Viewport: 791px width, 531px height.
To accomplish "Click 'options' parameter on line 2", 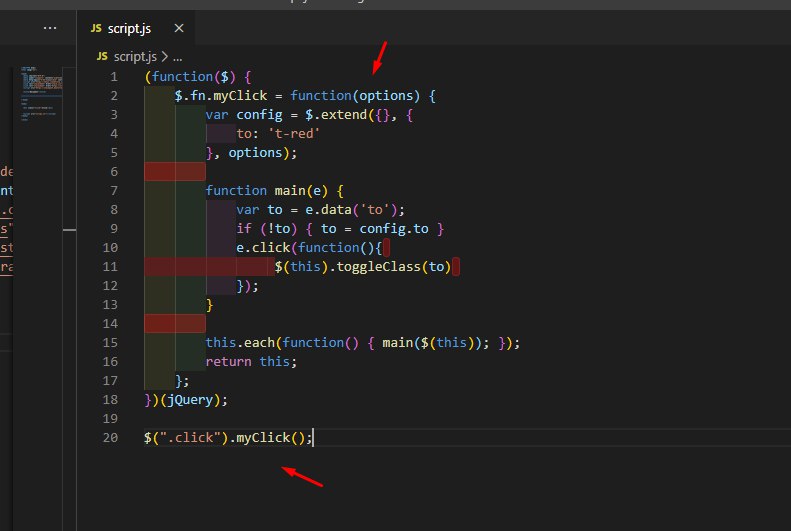I will pyautogui.click(x=386, y=96).
